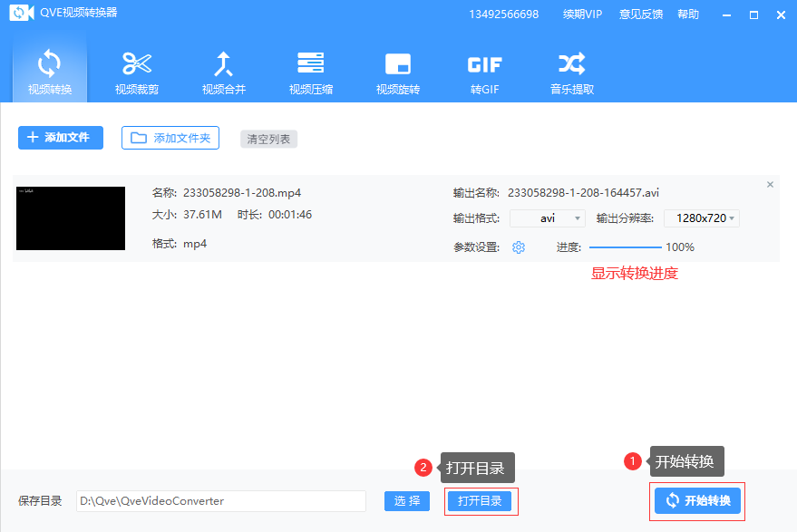
Task: Open the 帮助 help menu
Action: click(x=688, y=15)
